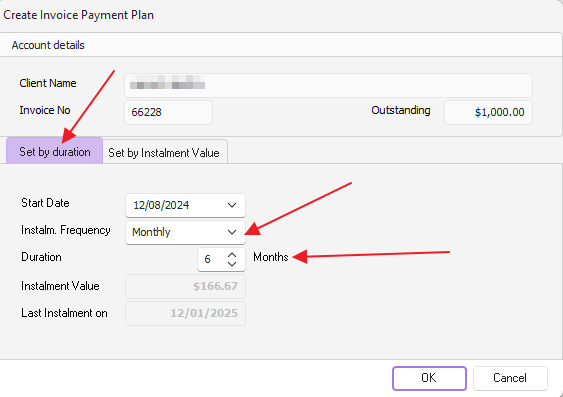Confirm the payment plan with OK
The height and width of the screenshot is (397, 563).
pyautogui.click(x=429, y=378)
